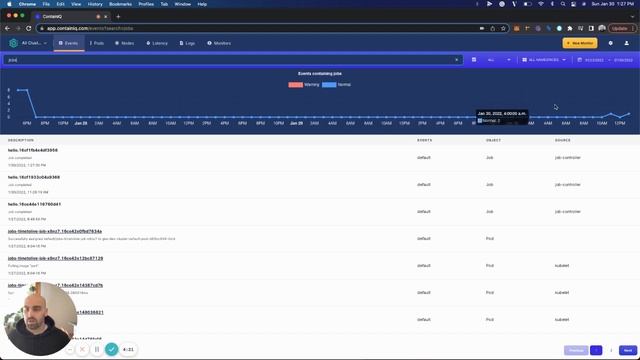The width and height of the screenshot is (640, 360).
Task: Click the calendar icon
Action: coord(580,60)
